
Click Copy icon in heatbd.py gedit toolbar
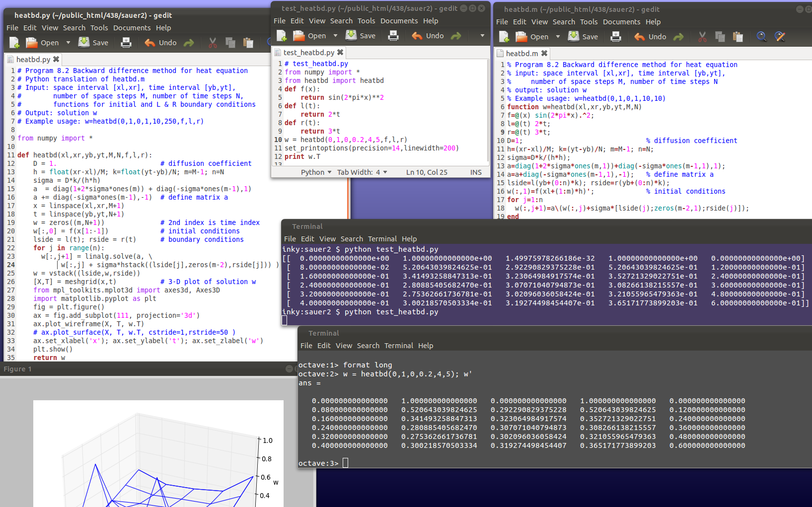[230, 43]
